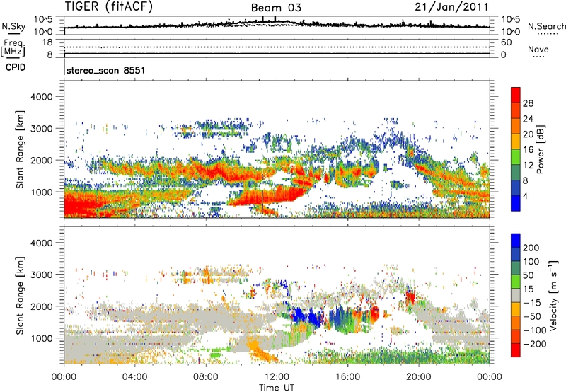Click the 'stereo_scan 8551' text
The image size is (566, 392).
click(105, 70)
